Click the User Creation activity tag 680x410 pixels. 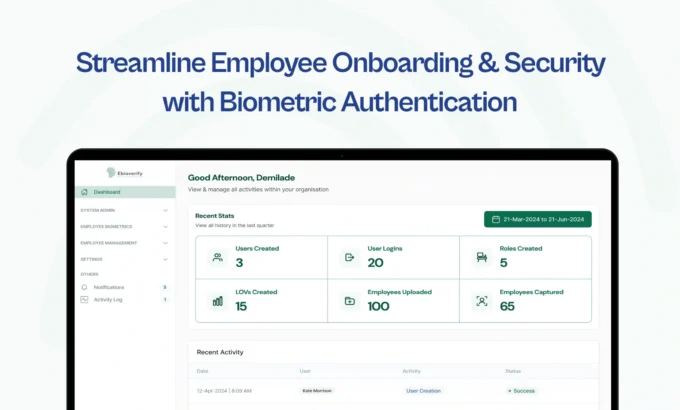(424, 390)
